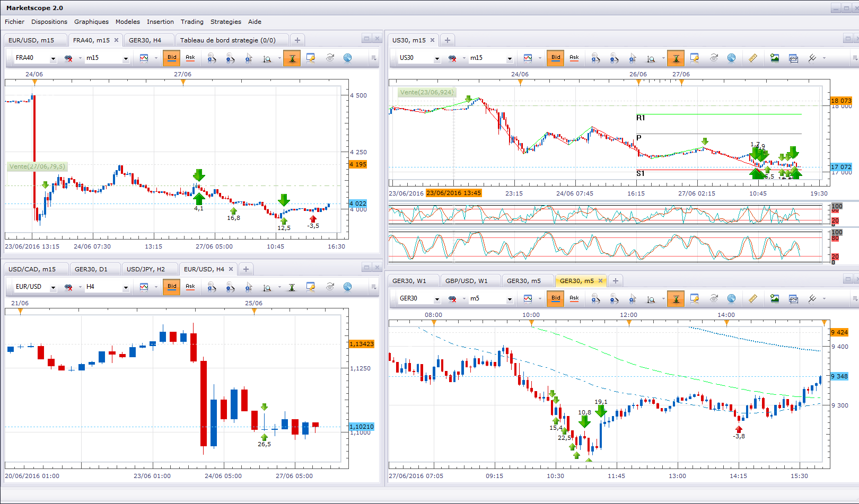Click the linked-chain icon in FRA40 toolbar
The width and height of the screenshot is (859, 504).
tap(68, 58)
